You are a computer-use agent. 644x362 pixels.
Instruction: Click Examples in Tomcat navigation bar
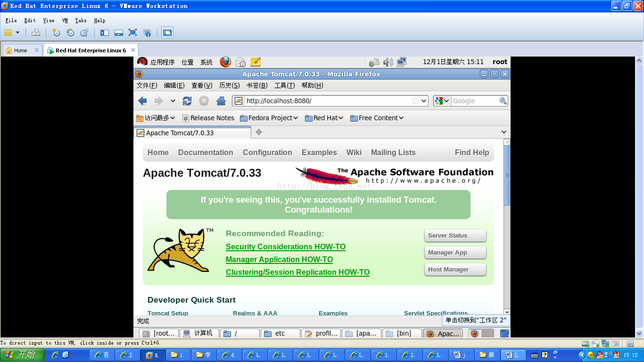point(319,152)
